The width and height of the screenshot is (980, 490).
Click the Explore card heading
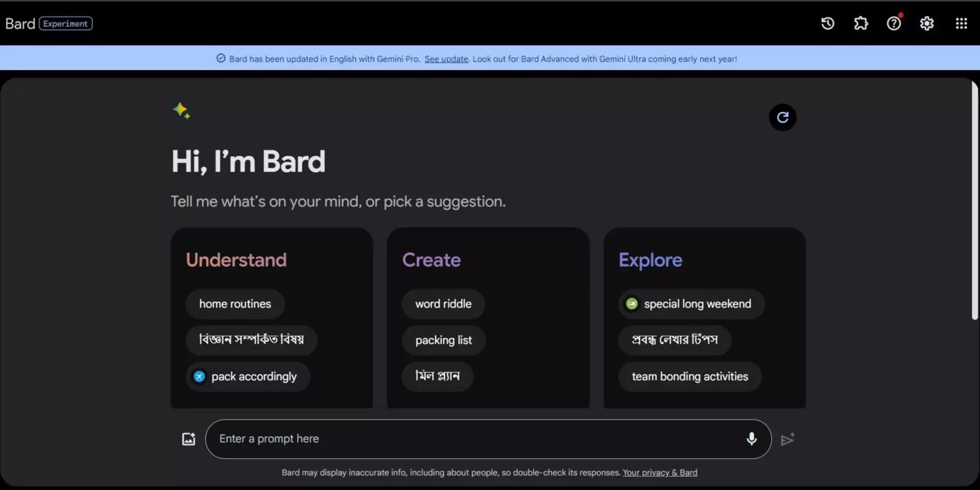(x=650, y=260)
